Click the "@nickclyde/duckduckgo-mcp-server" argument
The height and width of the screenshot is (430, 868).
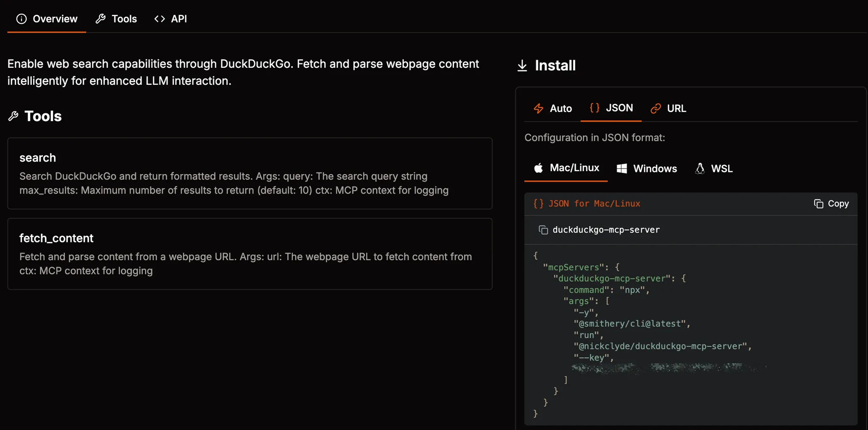pos(662,346)
